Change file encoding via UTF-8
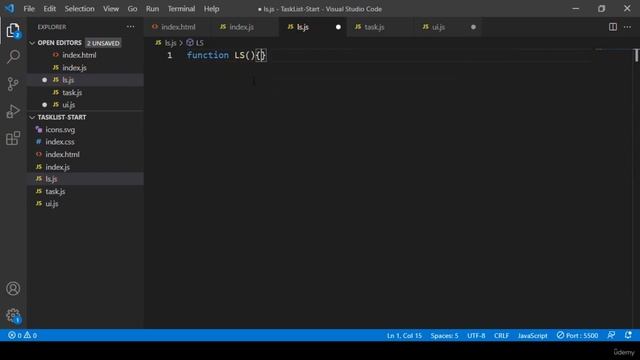 (x=476, y=336)
